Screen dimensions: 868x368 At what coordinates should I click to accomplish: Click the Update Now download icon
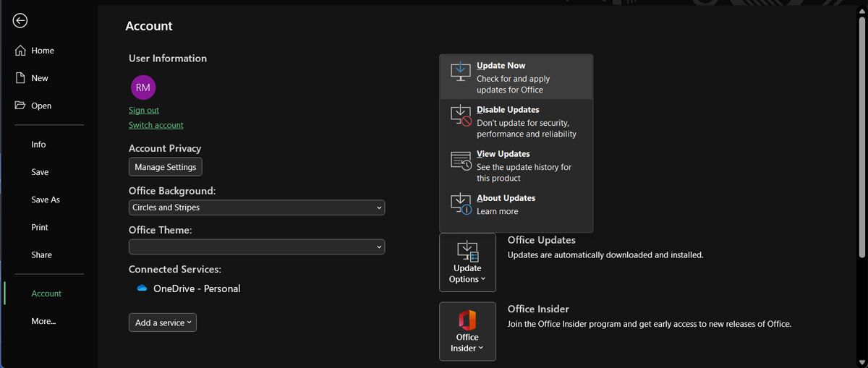tap(460, 70)
